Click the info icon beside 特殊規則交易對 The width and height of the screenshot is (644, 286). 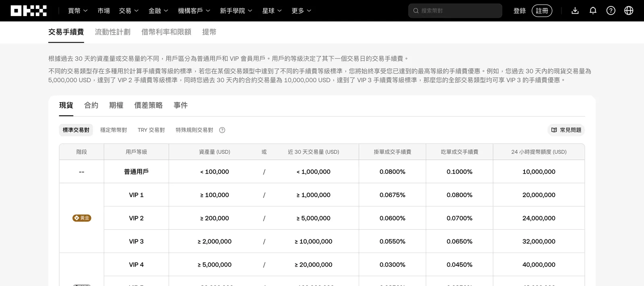pos(222,130)
